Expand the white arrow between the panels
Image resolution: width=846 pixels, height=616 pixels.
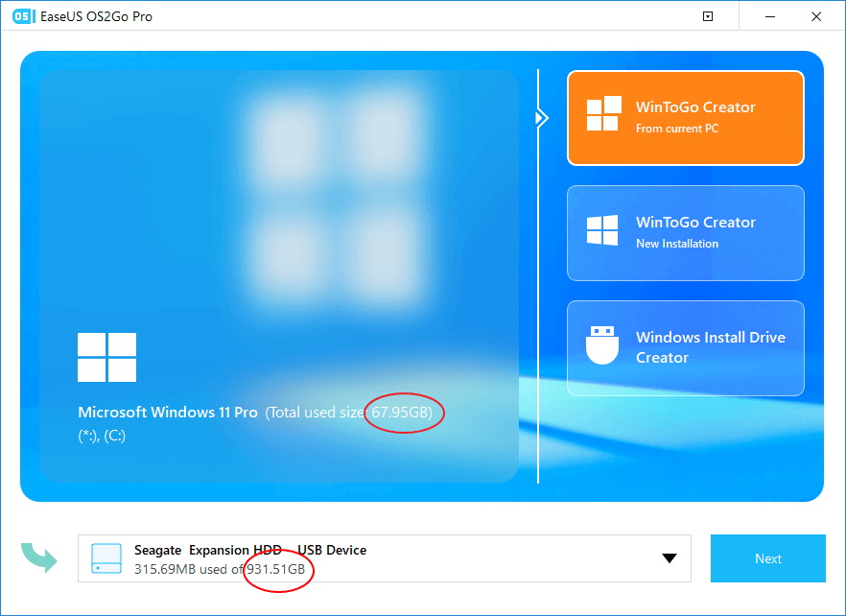541,118
